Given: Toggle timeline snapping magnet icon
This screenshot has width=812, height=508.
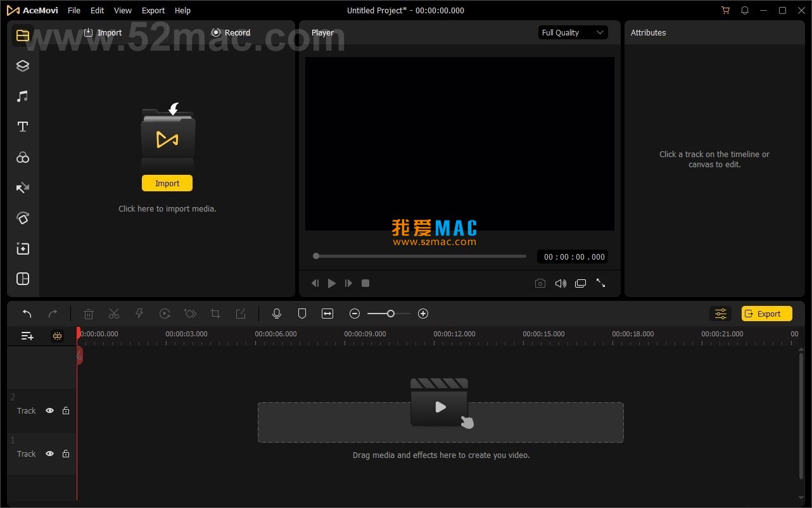Looking at the screenshot, I should 58,336.
